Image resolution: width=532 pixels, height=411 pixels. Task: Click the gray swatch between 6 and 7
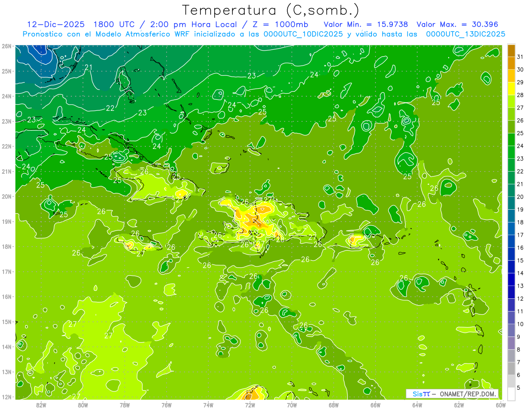pos(511,368)
